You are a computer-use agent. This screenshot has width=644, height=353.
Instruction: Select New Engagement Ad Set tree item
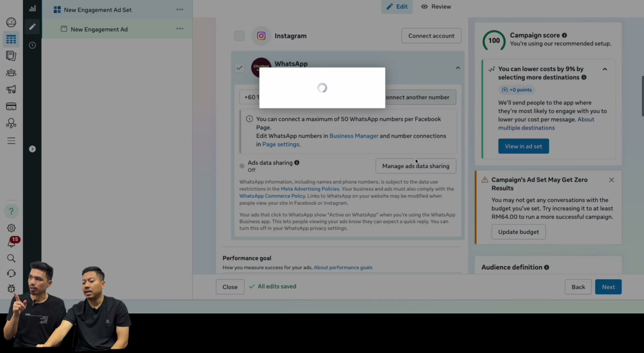pos(98,10)
